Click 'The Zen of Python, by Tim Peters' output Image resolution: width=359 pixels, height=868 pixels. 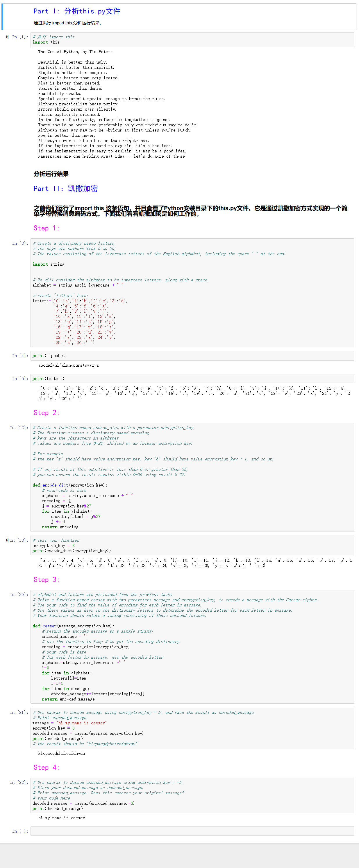pos(75,52)
